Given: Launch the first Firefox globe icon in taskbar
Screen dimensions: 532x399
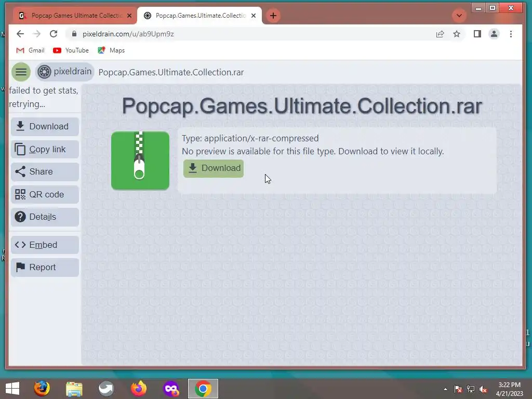Looking at the screenshot, I should [42, 389].
